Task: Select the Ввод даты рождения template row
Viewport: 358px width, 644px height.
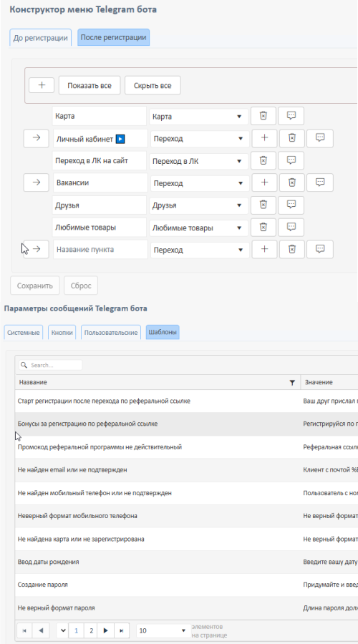Action: [x=186, y=562]
